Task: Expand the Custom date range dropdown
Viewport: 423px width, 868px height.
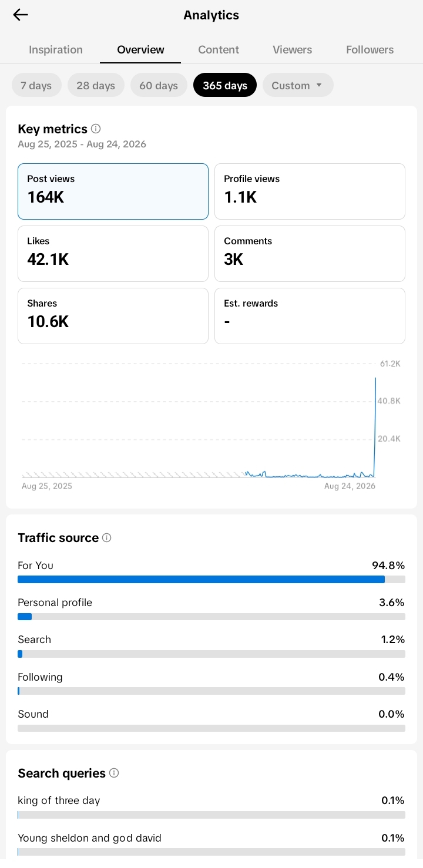Action: 298,85
